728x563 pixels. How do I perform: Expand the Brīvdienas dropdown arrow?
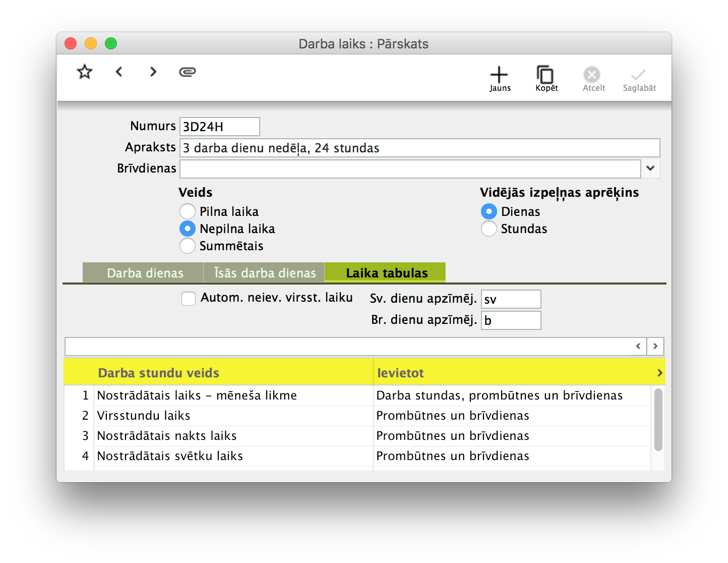tap(650, 168)
